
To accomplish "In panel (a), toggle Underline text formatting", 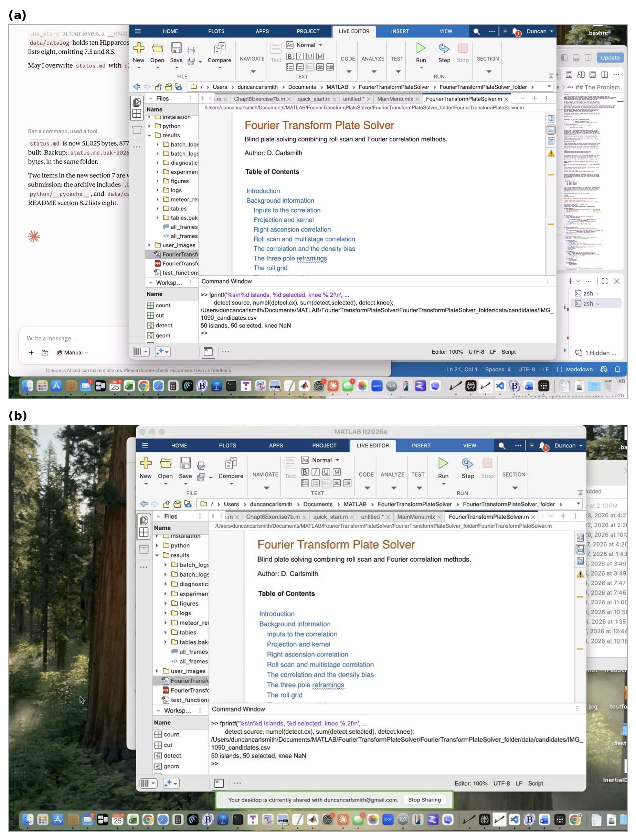I will pos(310,56).
